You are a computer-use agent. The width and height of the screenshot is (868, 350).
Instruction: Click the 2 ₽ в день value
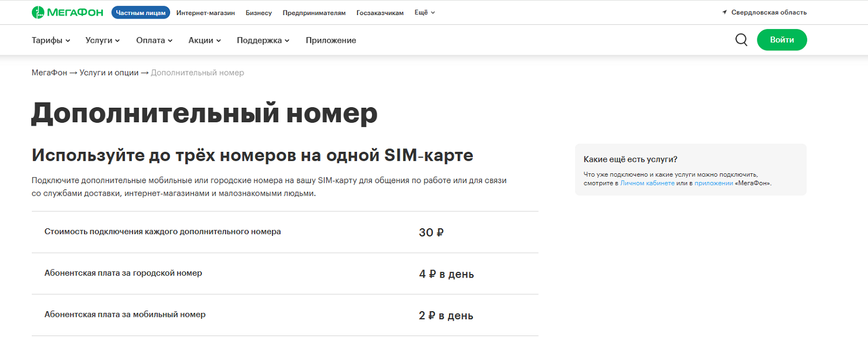tap(446, 316)
